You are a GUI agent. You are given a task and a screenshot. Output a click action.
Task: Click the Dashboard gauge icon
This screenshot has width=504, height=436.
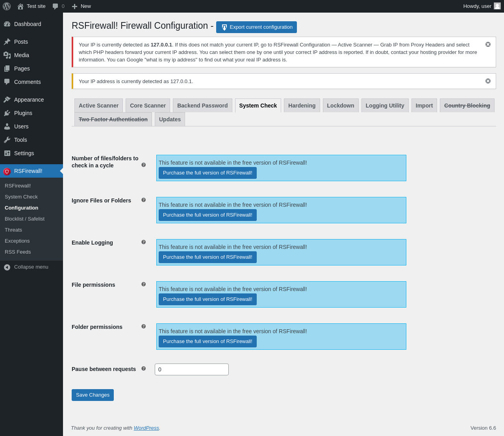coord(7,24)
